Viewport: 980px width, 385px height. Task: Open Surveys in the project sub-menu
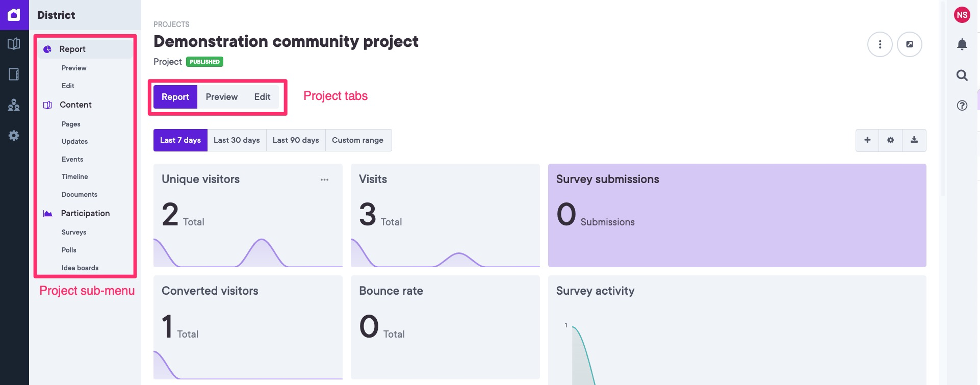point(74,232)
